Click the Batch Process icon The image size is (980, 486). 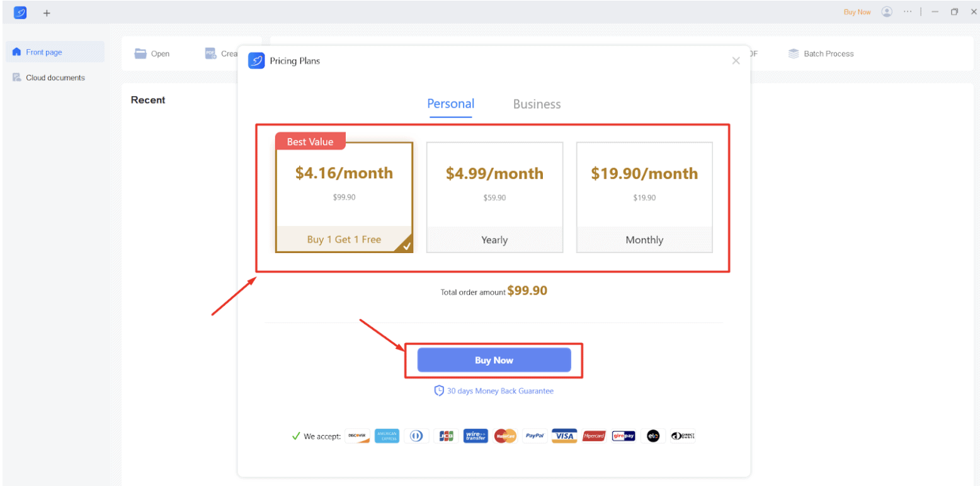pos(794,54)
